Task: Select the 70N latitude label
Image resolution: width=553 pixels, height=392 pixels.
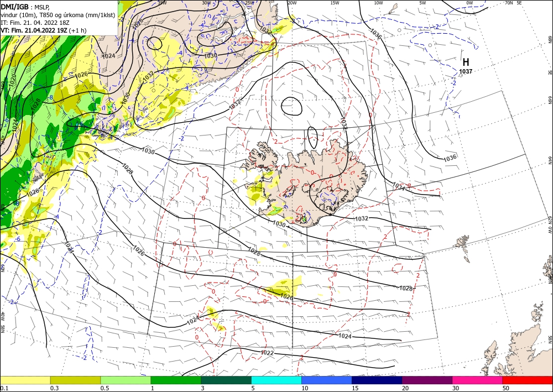Action: (x=509, y=3)
